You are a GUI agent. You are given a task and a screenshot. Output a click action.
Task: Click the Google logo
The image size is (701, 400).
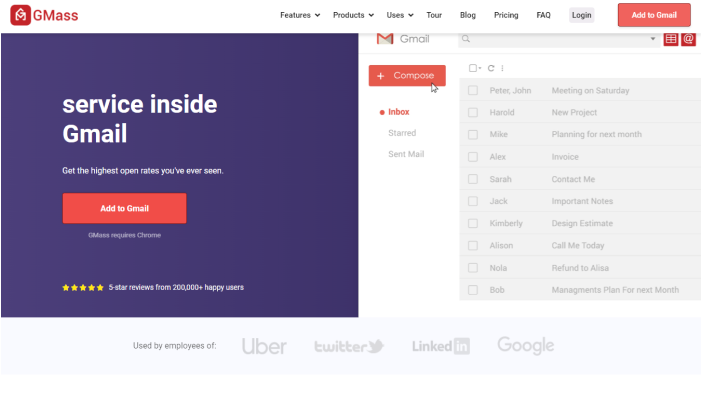[526, 345]
